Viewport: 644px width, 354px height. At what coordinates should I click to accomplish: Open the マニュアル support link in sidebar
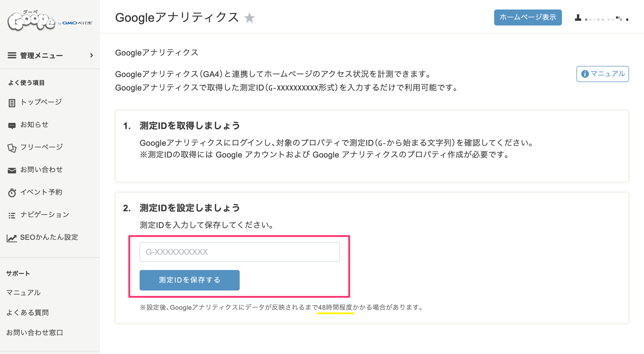pos(23,292)
